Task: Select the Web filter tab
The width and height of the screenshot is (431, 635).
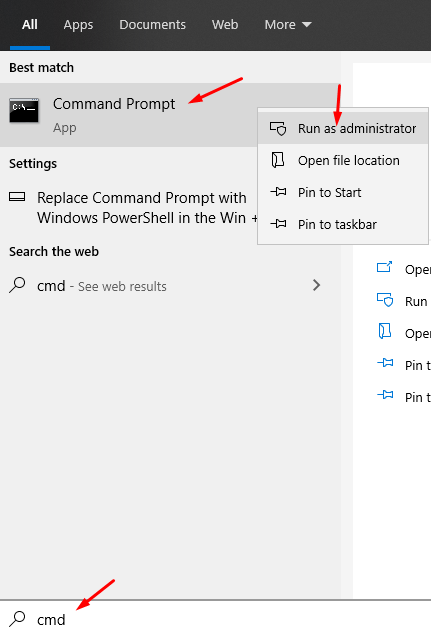Action: point(225,25)
